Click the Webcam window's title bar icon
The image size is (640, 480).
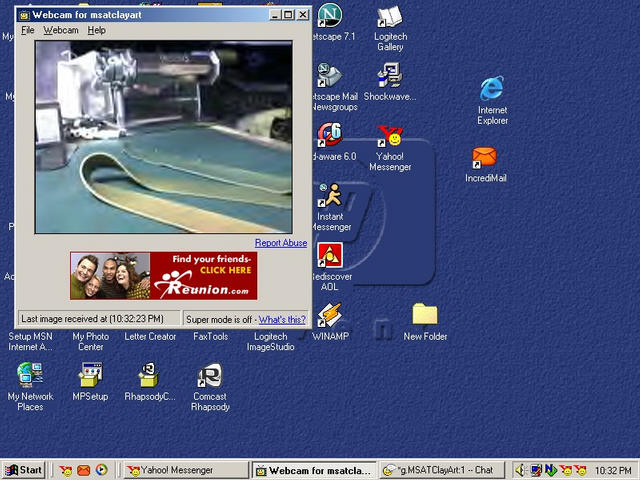click(24, 15)
